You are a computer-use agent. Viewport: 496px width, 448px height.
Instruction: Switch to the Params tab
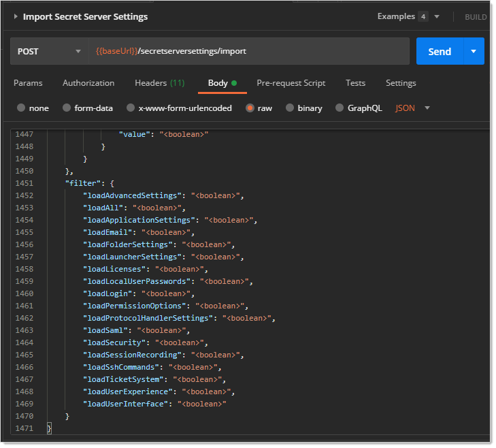[28, 83]
